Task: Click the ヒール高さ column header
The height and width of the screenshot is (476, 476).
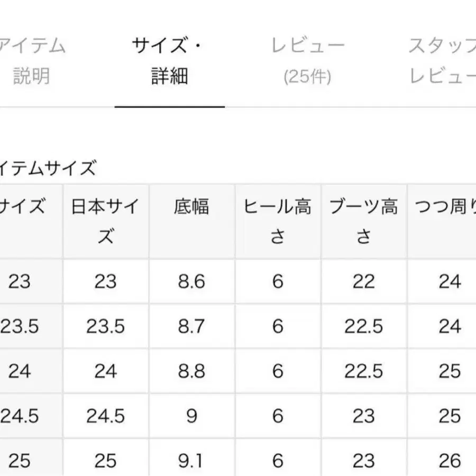Action: [x=278, y=221]
